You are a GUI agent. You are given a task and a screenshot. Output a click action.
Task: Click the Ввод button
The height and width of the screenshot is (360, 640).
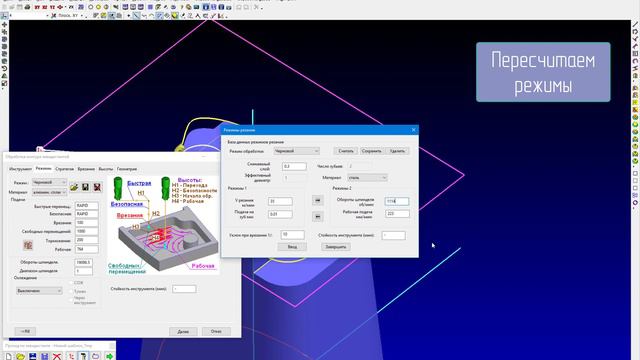tap(292, 247)
